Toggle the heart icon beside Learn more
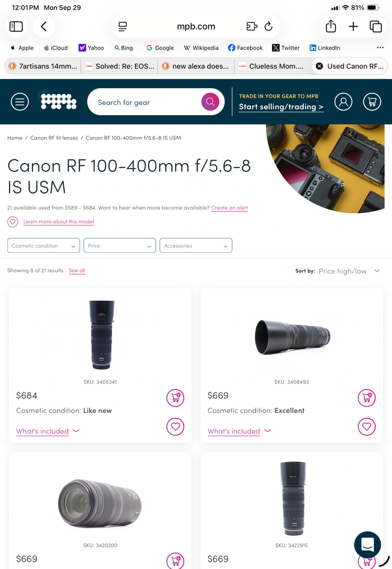Screen dimensions: 392x569 13,222
